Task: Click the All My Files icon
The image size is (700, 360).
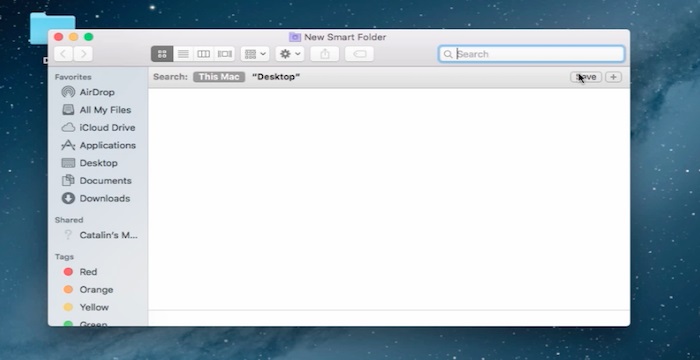Action: 68,110
